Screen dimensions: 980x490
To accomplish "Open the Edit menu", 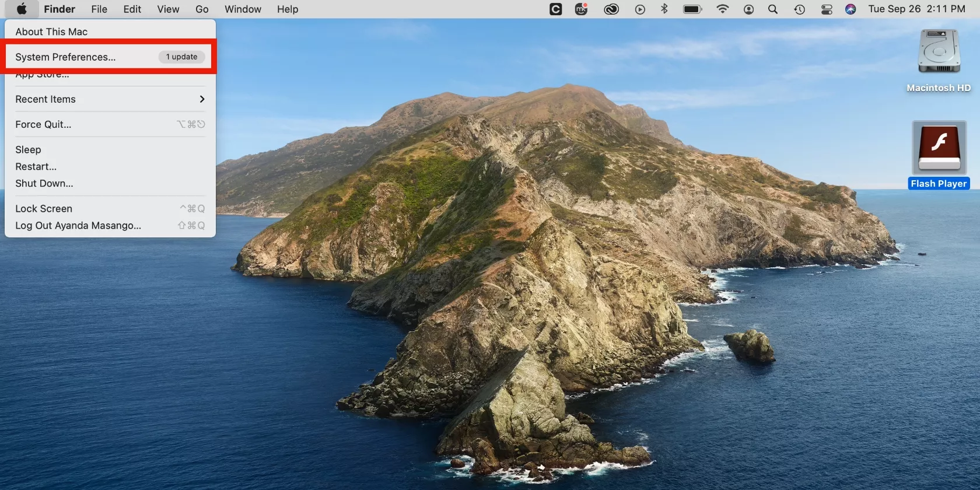I will [x=132, y=9].
